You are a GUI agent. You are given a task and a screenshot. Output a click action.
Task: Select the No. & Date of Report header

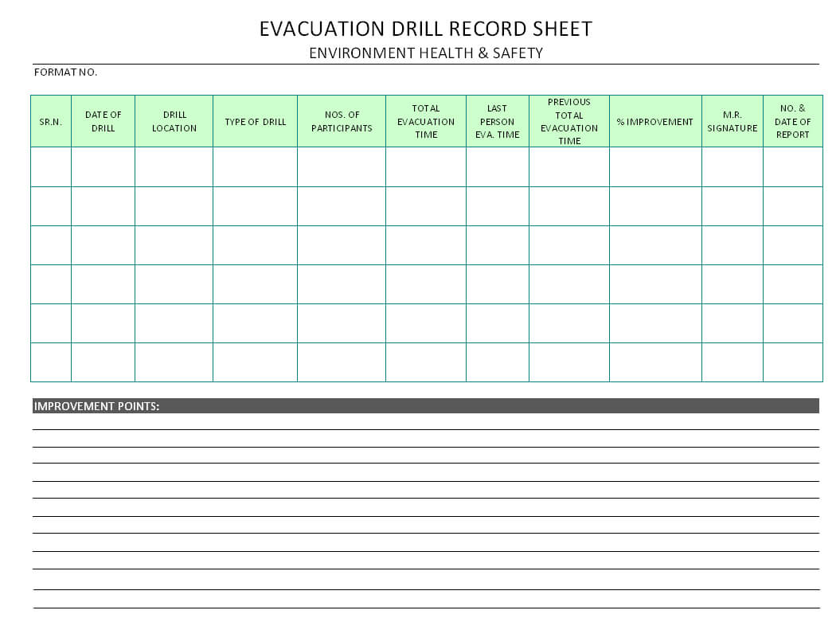coord(792,122)
